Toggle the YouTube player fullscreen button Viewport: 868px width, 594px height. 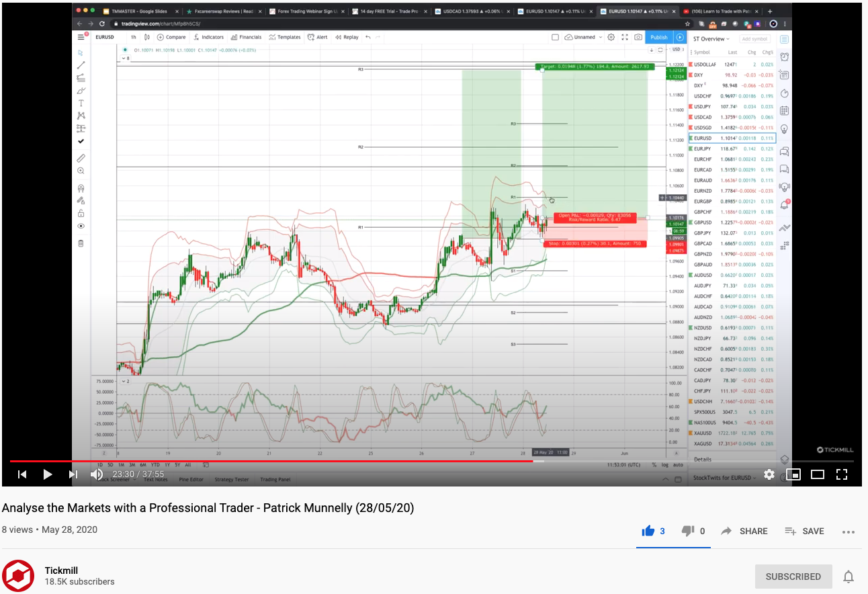(x=841, y=474)
